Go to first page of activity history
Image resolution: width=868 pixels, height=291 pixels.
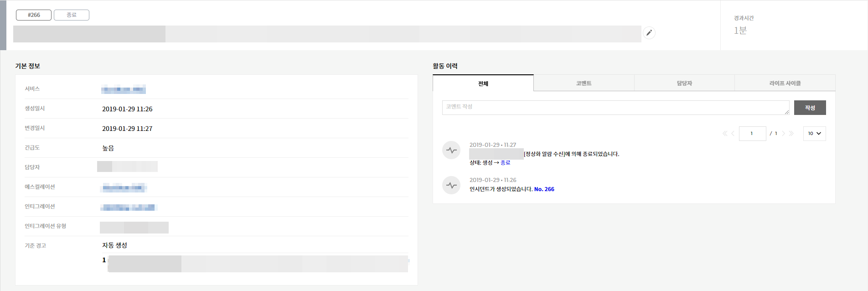pyautogui.click(x=725, y=134)
